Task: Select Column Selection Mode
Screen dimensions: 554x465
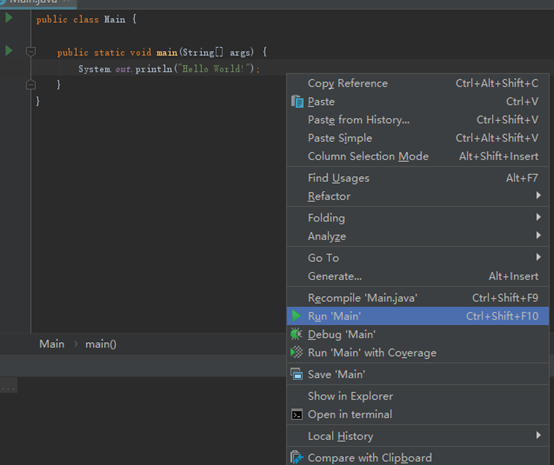Action: click(418, 156)
